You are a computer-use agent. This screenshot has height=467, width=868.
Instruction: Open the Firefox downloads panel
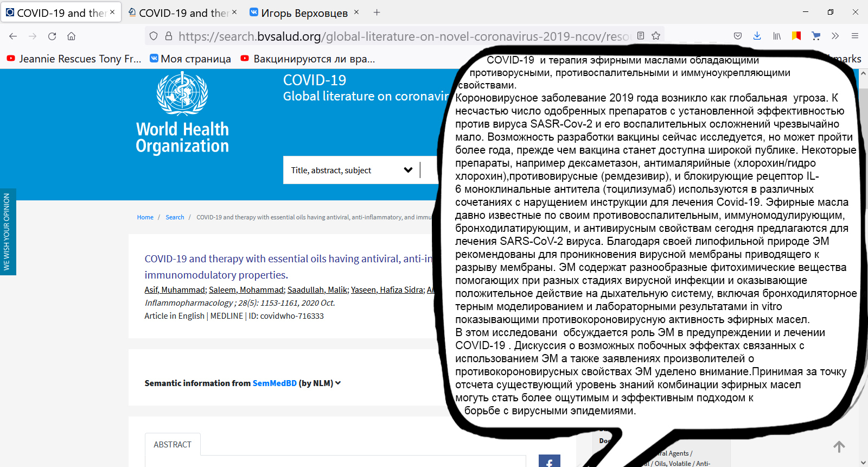(x=757, y=36)
